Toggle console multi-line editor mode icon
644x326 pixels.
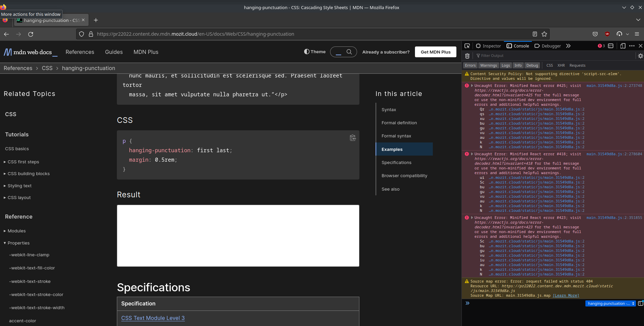[x=640, y=303]
